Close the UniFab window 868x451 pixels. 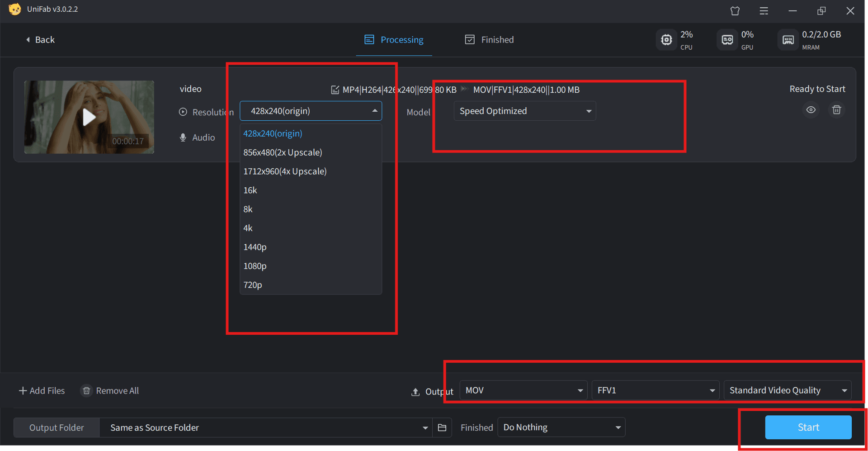pyautogui.click(x=850, y=11)
